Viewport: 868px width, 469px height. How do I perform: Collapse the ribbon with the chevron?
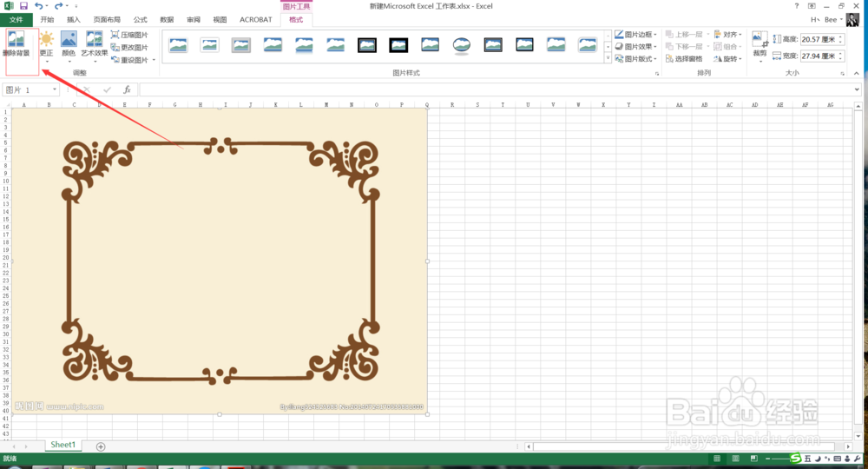click(x=857, y=73)
